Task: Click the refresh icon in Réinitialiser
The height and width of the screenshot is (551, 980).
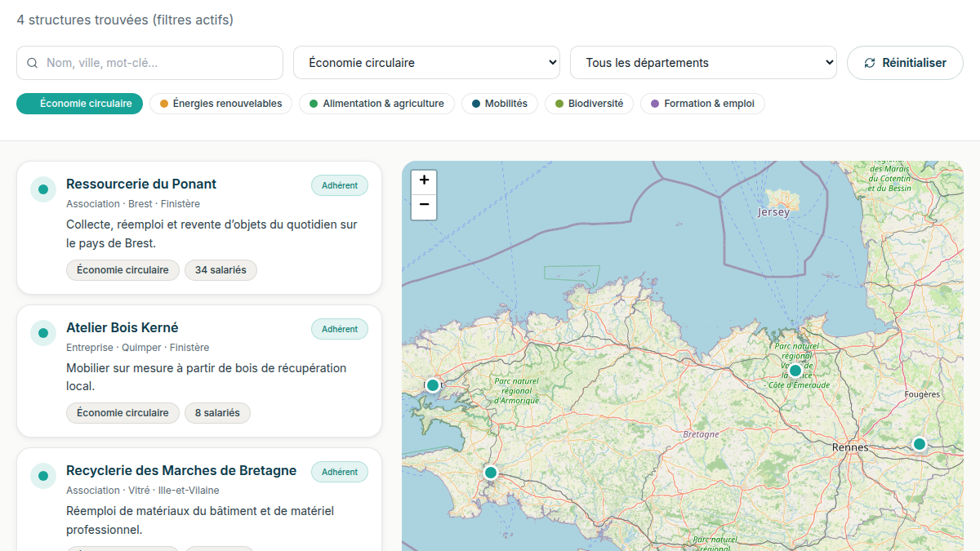Action: 870,63
